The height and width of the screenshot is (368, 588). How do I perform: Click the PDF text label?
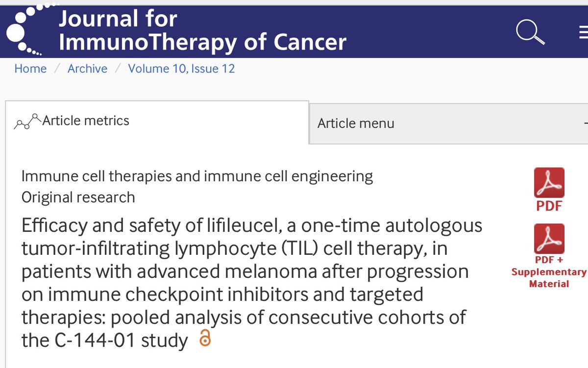click(549, 206)
